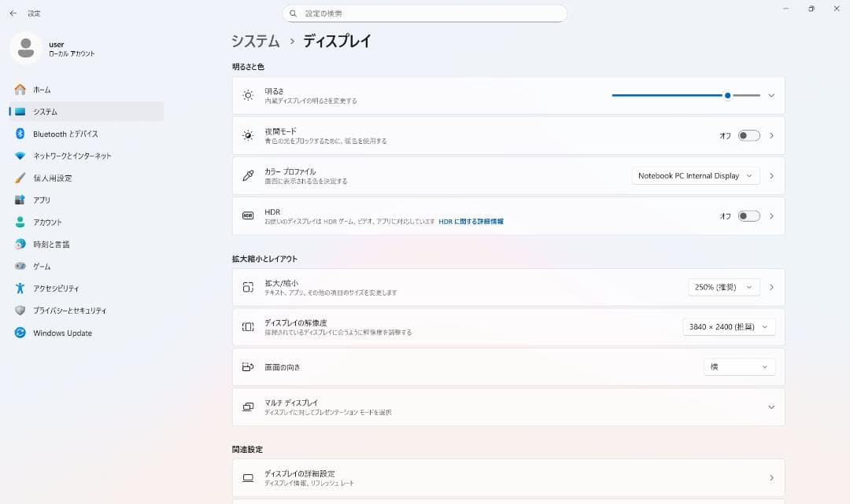The width and height of the screenshot is (850, 504).
Task: Click the ネットワークとインターネット wifi icon
Action: click(x=20, y=156)
